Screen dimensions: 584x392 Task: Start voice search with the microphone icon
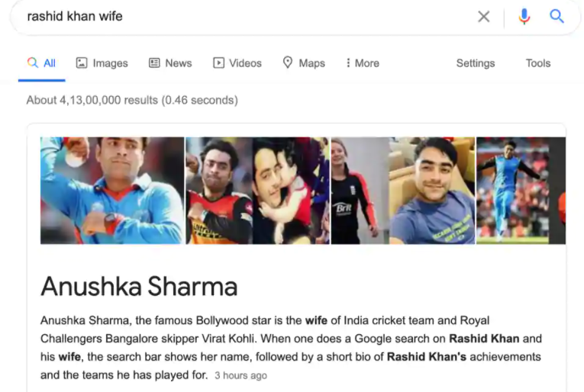[524, 16]
